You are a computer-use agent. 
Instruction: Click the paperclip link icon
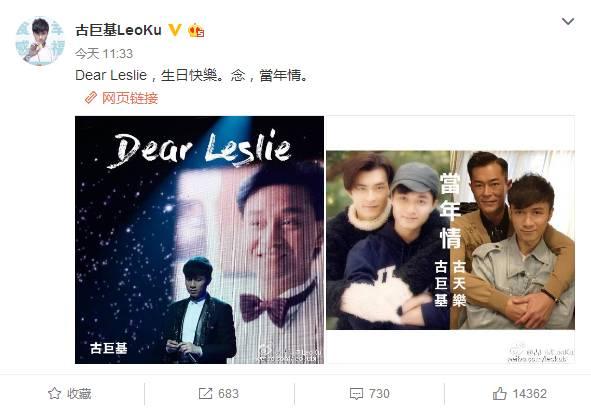click(90, 98)
